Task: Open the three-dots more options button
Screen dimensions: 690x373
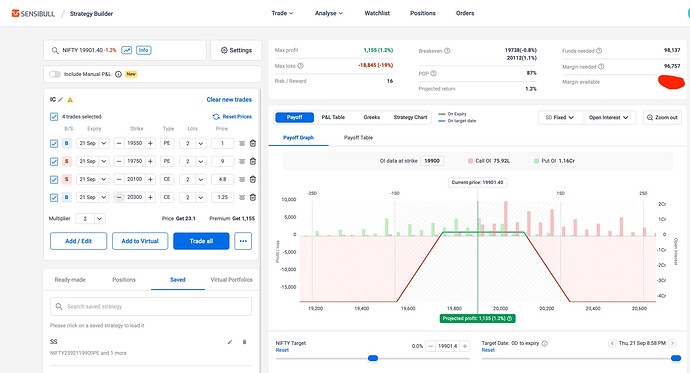Action: coord(243,241)
